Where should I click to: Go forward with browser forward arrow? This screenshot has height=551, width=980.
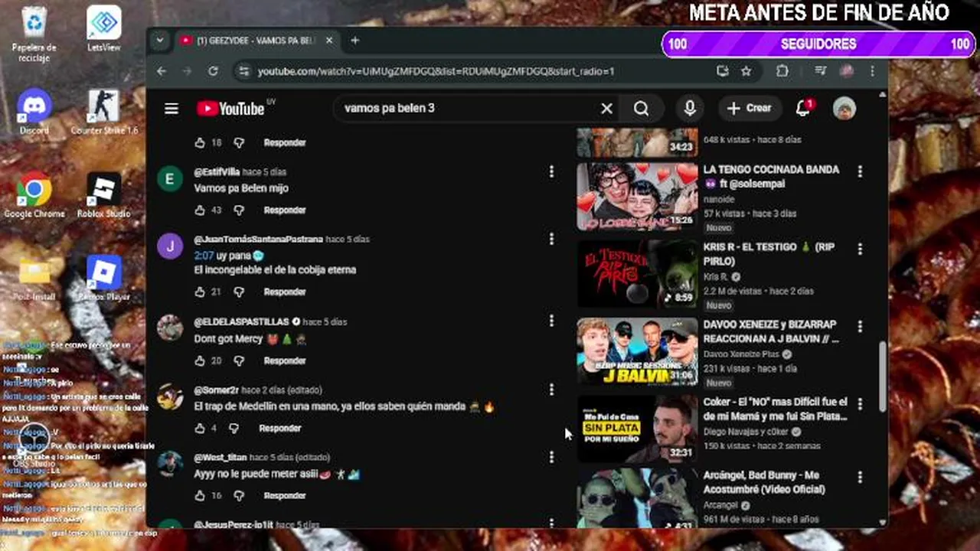[188, 71]
